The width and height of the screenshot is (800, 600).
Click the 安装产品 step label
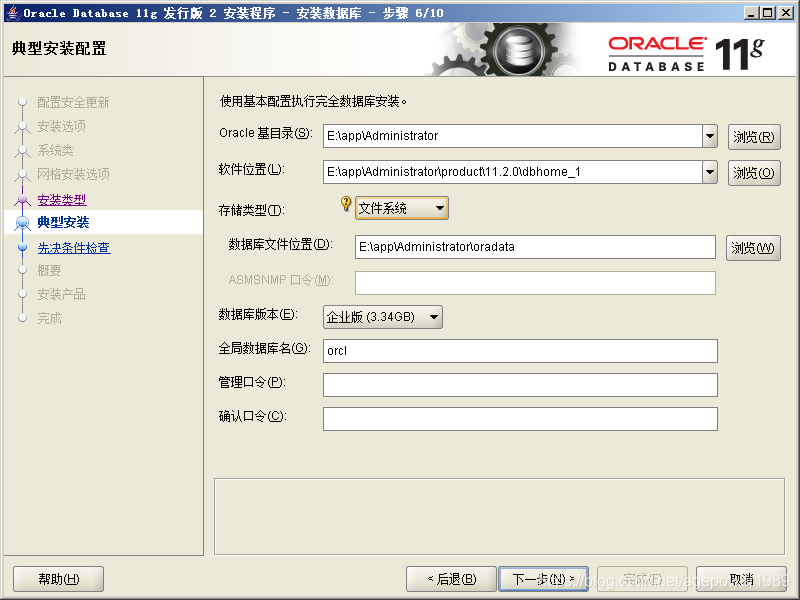pos(61,294)
